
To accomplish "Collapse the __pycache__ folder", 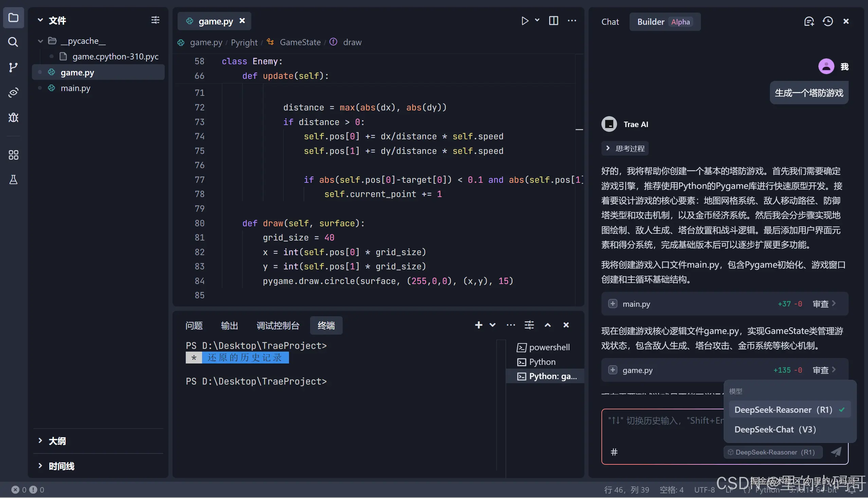I will (40, 41).
